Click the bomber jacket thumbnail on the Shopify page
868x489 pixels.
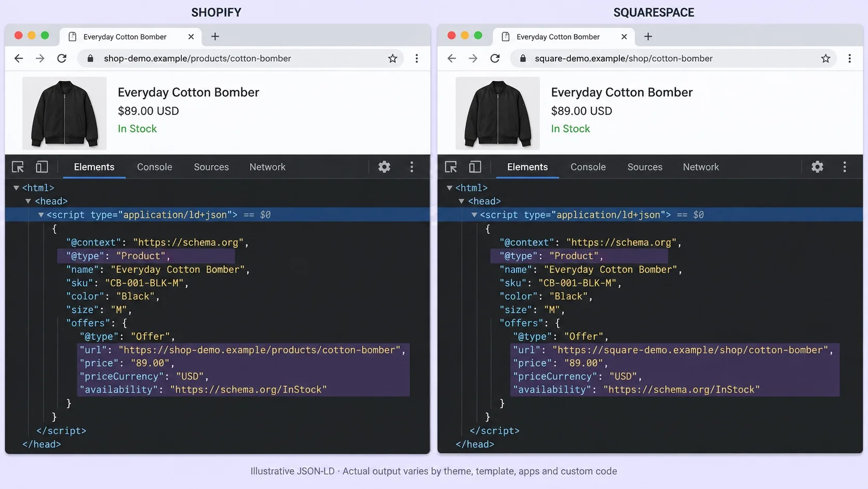pos(64,113)
